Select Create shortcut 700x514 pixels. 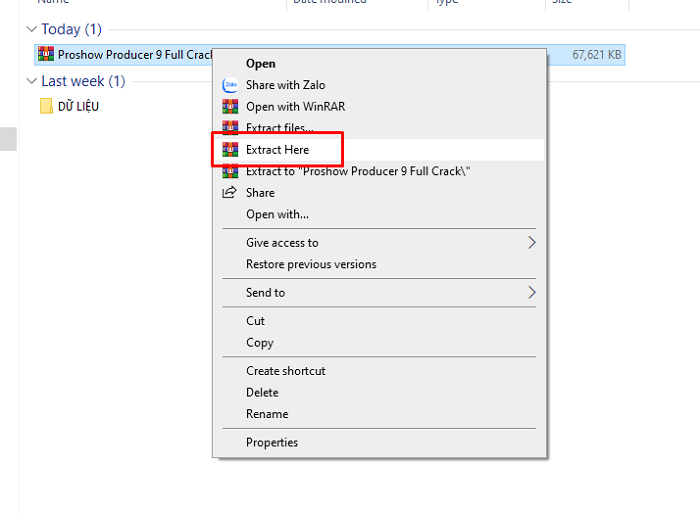click(379, 371)
